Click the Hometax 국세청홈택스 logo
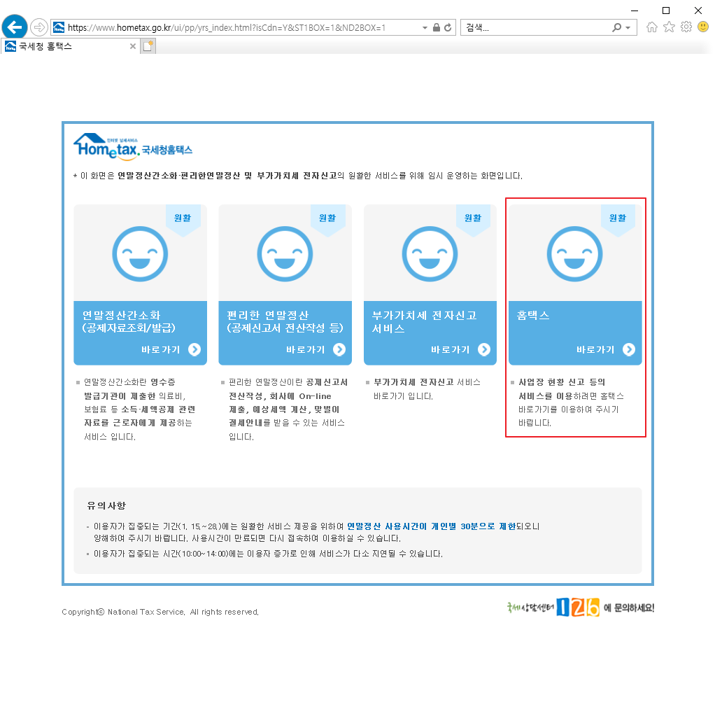Viewport: 715px width, 728px height. point(133,147)
